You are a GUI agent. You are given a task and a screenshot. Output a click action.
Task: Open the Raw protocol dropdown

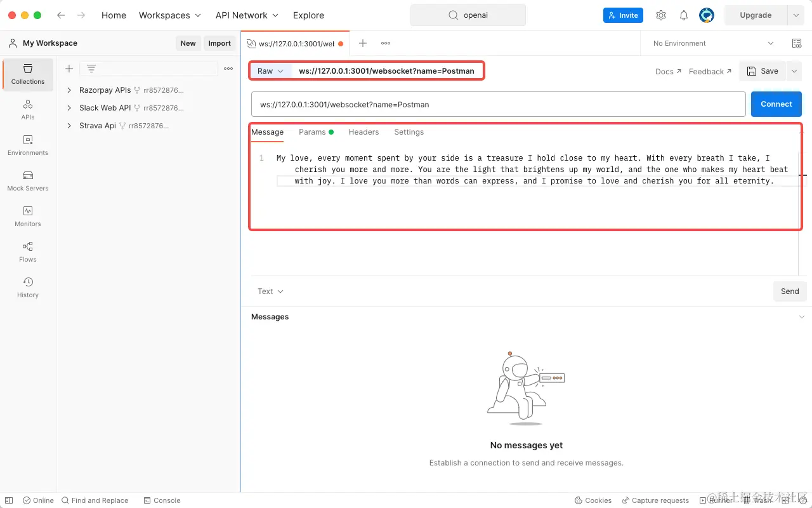[270, 71]
